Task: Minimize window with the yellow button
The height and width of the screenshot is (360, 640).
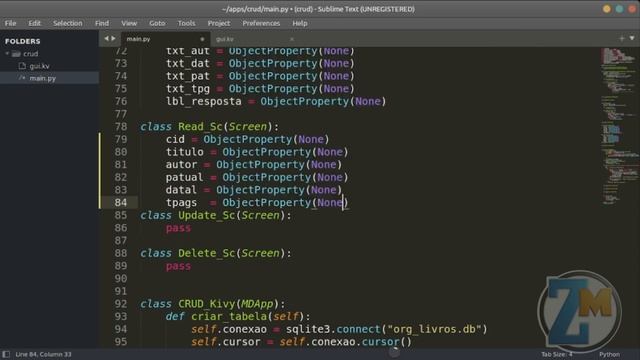Action: click(607, 9)
